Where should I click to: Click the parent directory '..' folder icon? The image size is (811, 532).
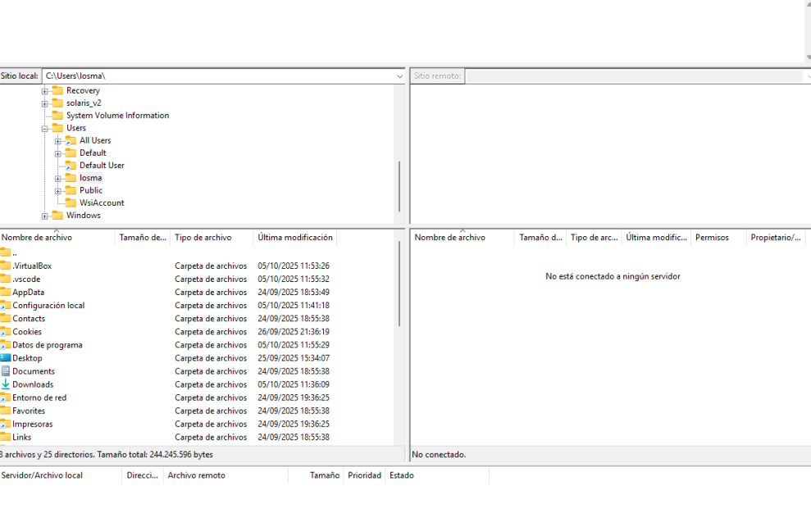click(6, 252)
